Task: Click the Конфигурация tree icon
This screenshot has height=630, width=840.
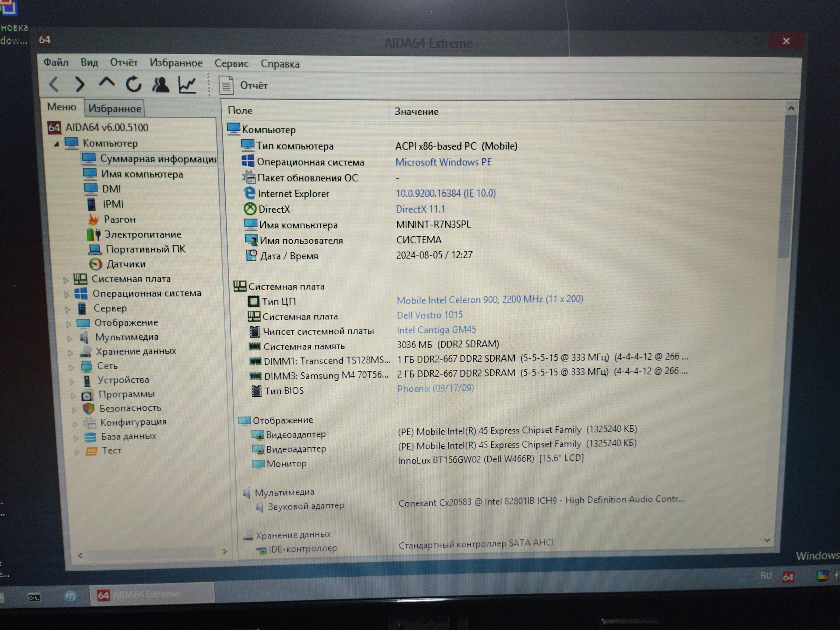Action: (x=90, y=423)
